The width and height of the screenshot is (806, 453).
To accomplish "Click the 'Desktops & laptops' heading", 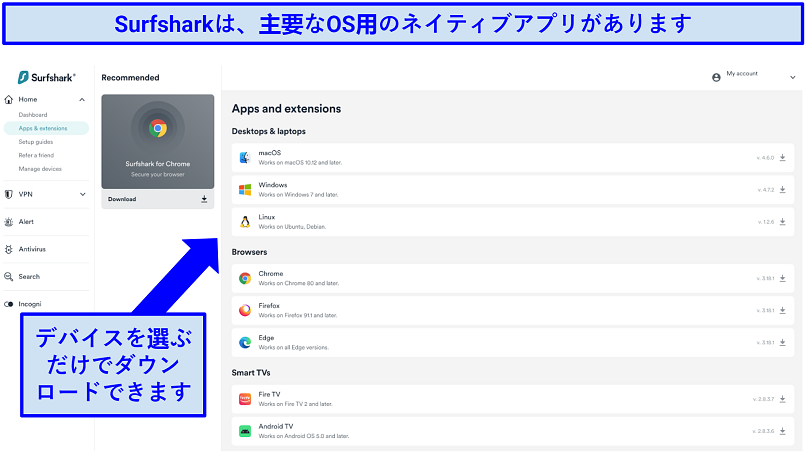I will (268, 131).
